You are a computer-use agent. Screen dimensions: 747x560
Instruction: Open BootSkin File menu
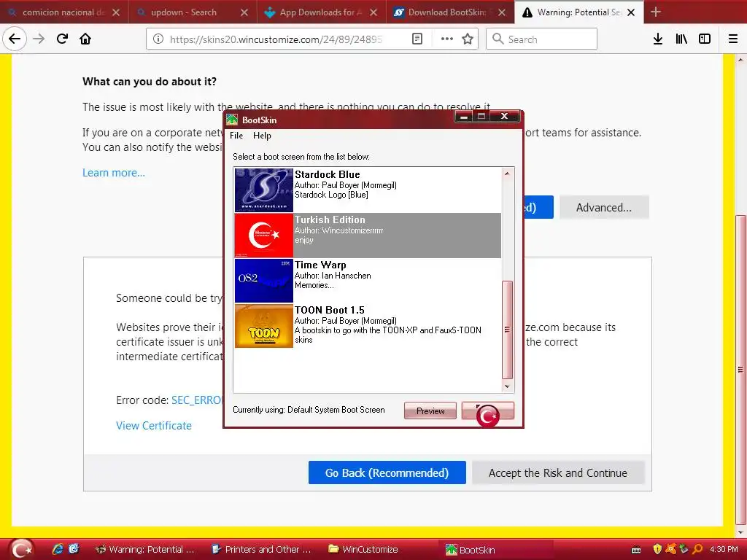236,136
